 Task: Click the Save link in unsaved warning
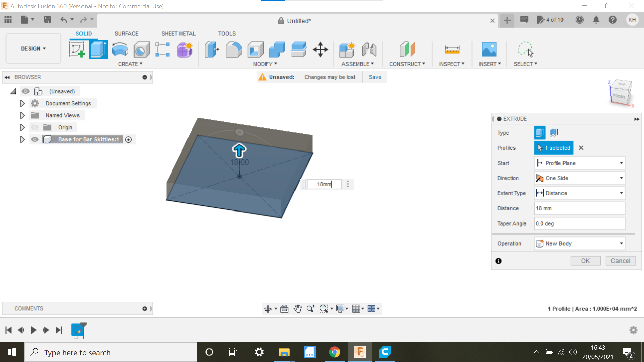[375, 77]
